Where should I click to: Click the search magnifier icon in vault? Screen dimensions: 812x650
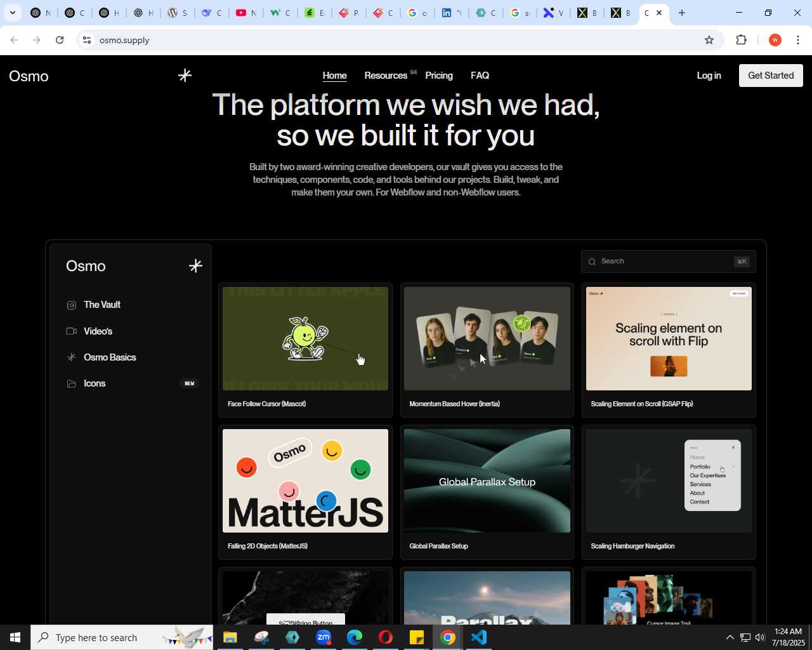[x=592, y=262]
